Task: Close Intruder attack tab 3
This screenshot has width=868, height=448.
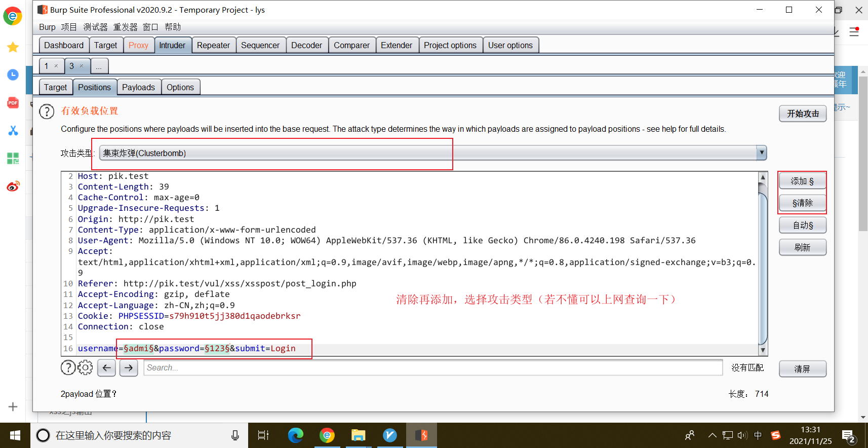Action: pos(82,66)
